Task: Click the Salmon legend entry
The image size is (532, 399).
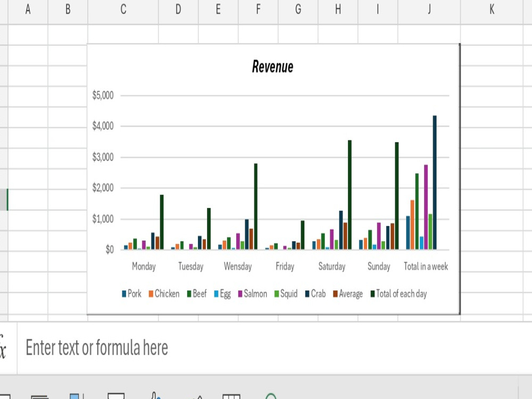Action: click(x=252, y=294)
